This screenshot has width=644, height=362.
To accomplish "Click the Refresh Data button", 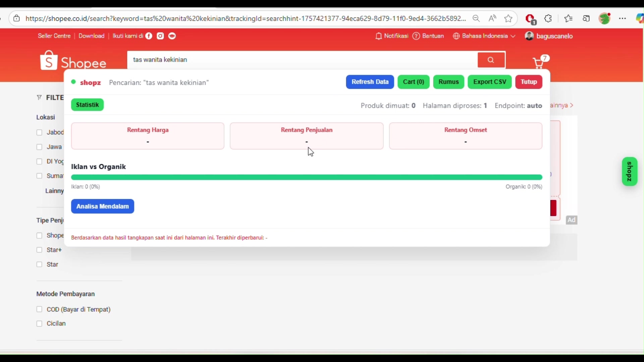I will pyautogui.click(x=370, y=82).
